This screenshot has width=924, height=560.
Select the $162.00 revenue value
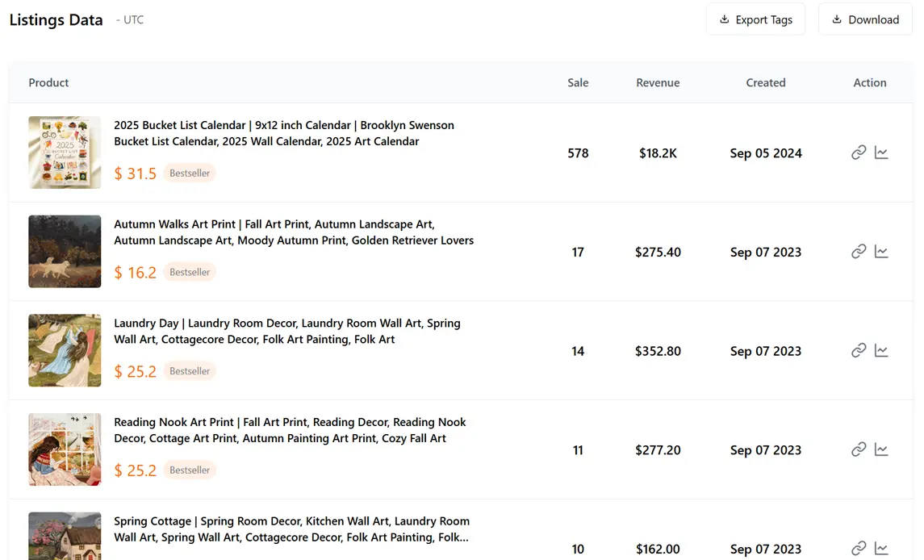click(x=658, y=550)
